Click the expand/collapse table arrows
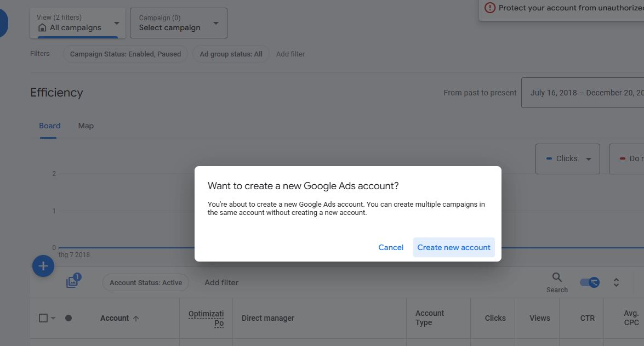Screen dimensions: 644x346 click(x=616, y=282)
